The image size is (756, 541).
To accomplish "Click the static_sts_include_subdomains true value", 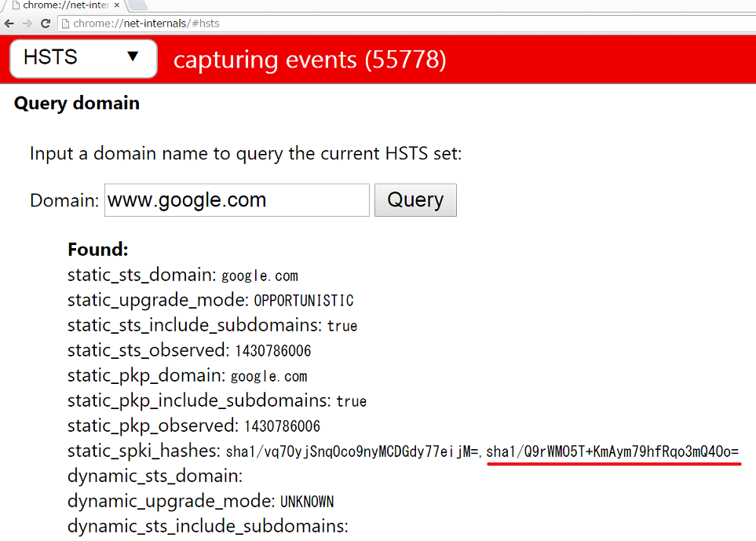I will pos(342,326).
